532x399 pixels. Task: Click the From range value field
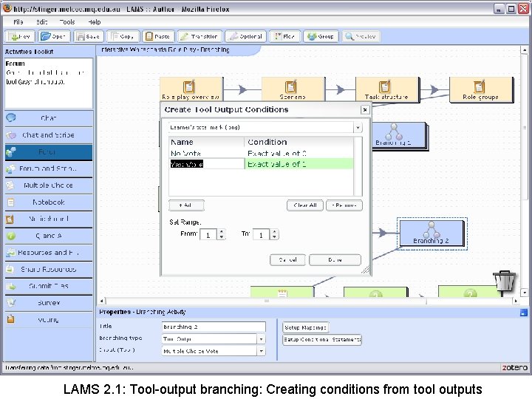(x=208, y=235)
